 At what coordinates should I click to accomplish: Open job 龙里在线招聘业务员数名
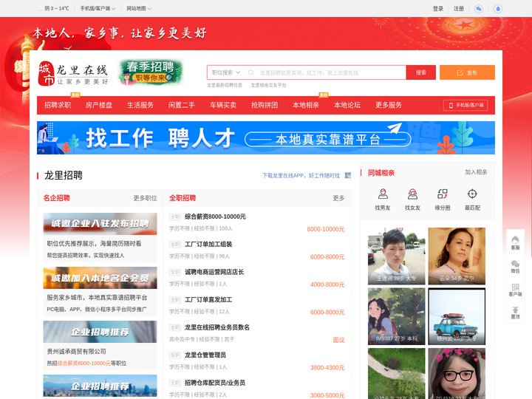click(x=217, y=327)
